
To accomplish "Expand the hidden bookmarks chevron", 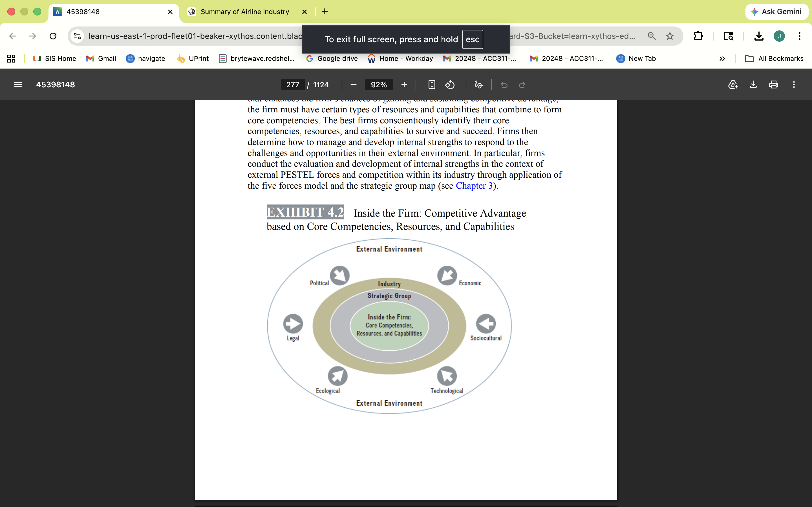I will point(722,58).
